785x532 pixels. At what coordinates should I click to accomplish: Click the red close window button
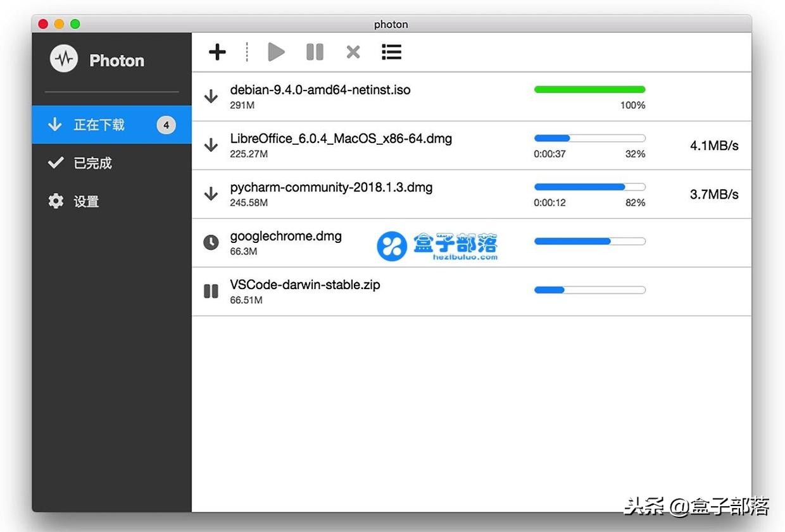(43, 24)
